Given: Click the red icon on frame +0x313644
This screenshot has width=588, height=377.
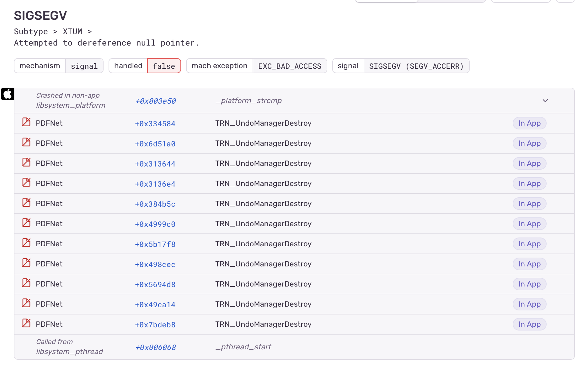Looking at the screenshot, I should (x=26, y=162).
